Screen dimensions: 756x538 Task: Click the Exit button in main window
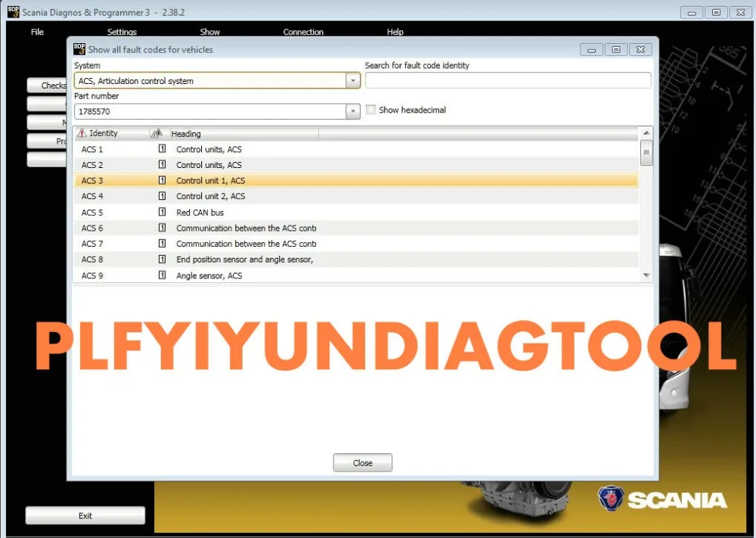[85, 515]
